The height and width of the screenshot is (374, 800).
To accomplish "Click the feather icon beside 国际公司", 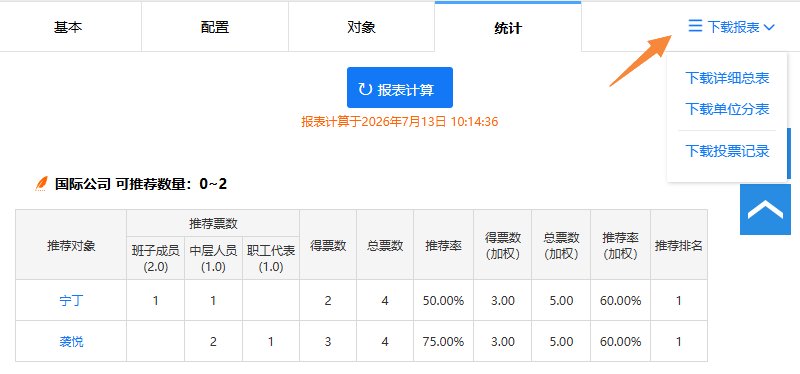I will pyautogui.click(x=41, y=184).
